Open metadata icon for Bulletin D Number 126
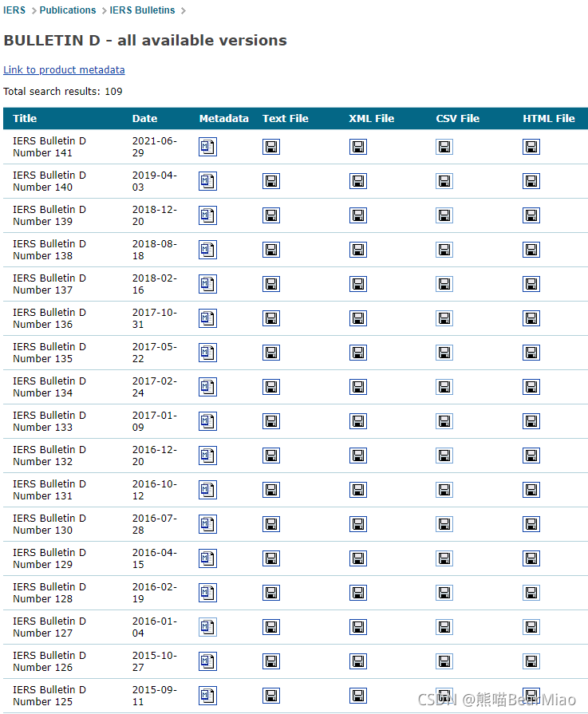Viewport: 588px width, 714px height. coord(207,661)
